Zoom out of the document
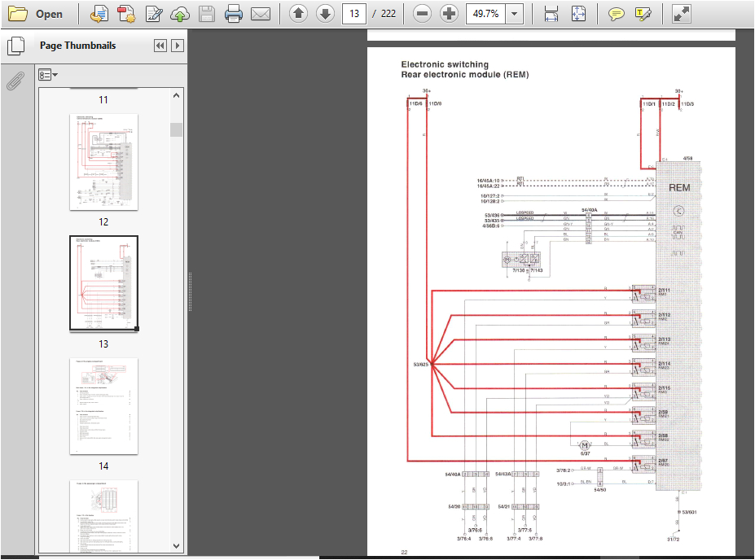This screenshot has height=560, width=755. pyautogui.click(x=421, y=14)
